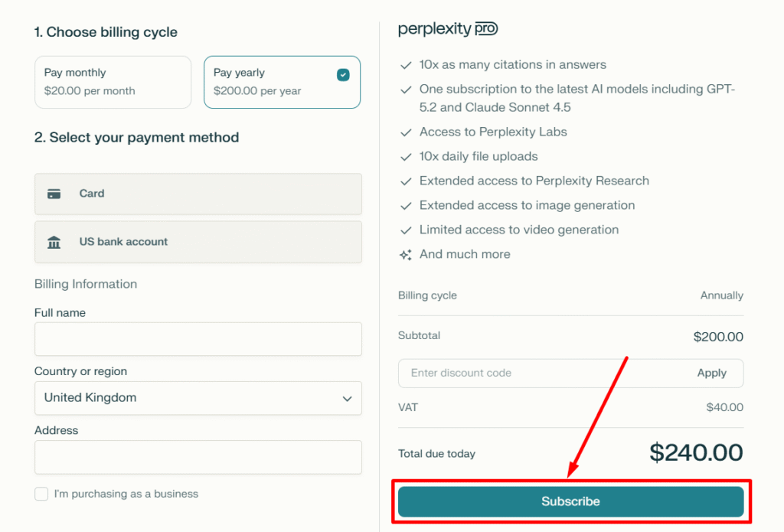Tick the purchasing as a business checkbox

pos(42,494)
